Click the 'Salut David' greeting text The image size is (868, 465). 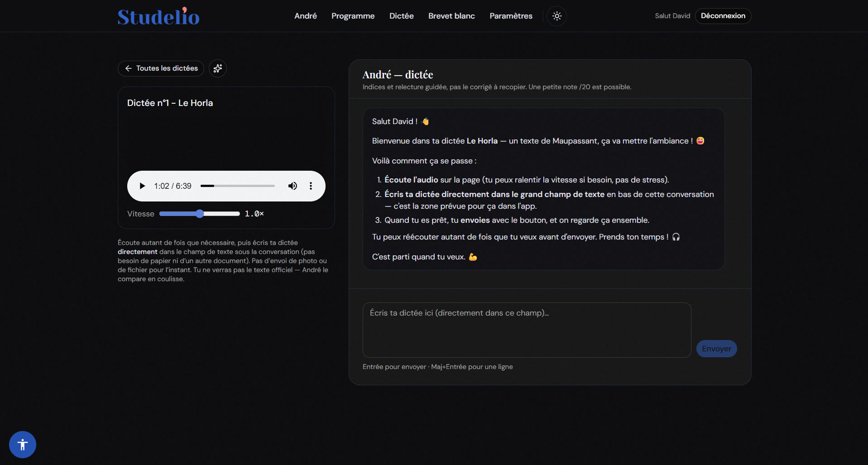tap(672, 16)
